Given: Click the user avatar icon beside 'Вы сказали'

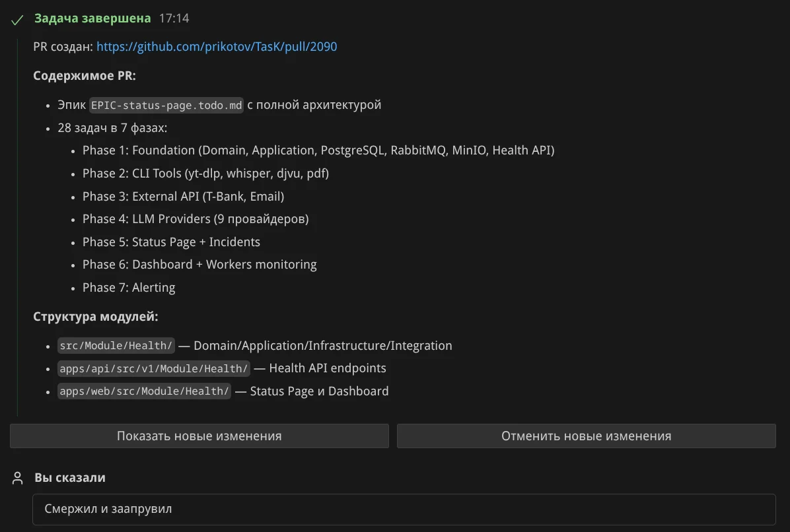Looking at the screenshot, I should pos(18,478).
